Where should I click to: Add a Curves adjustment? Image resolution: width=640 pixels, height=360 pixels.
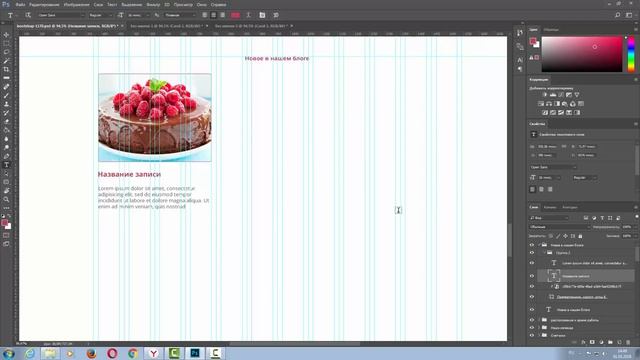(x=561, y=95)
